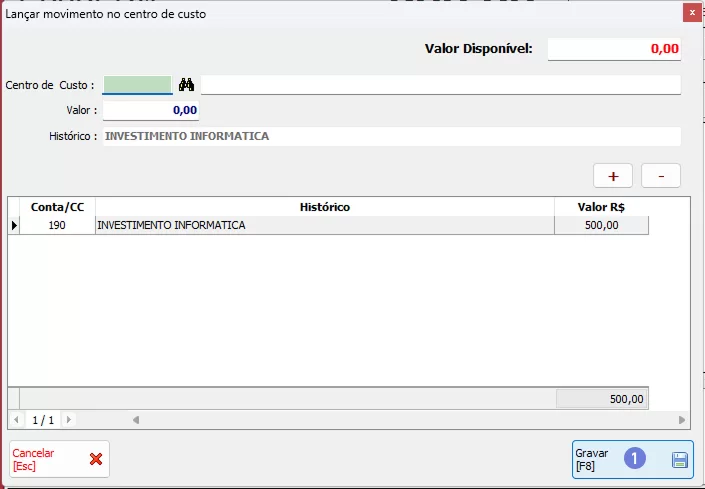Image resolution: width=705 pixels, height=489 pixels.
Task: Click the grid scrollbar left arrow
Action: pyautogui.click(x=136, y=420)
